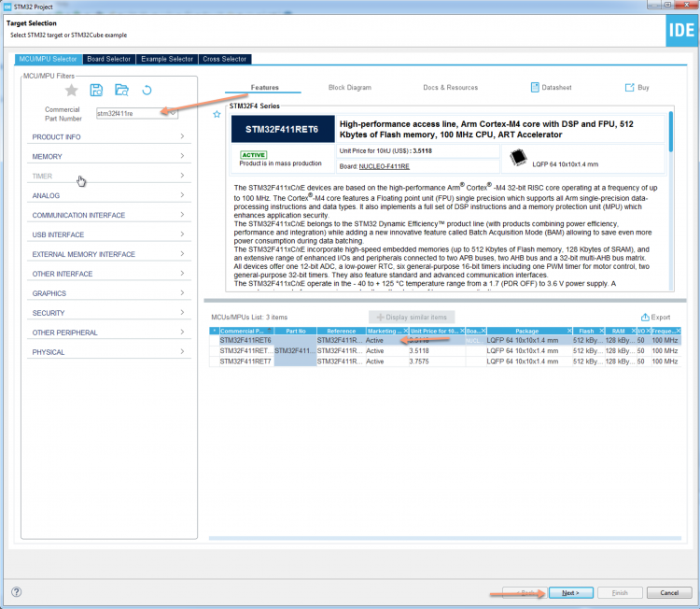Click the favorites star in MCU/MPU Filters
700x609 pixels.
[x=71, y=91]
